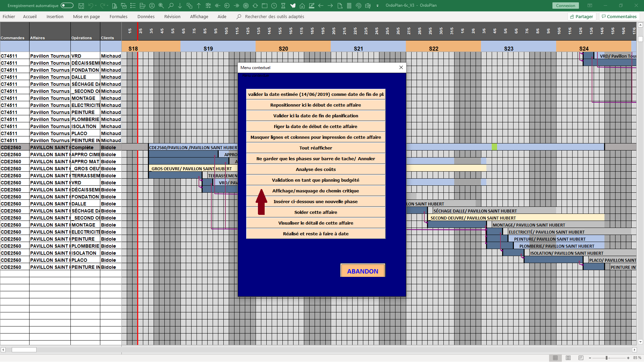This screenshot has height=362, width=644.
Task: Click the sad face icon in toolbar
Action: tap(152, 5)
